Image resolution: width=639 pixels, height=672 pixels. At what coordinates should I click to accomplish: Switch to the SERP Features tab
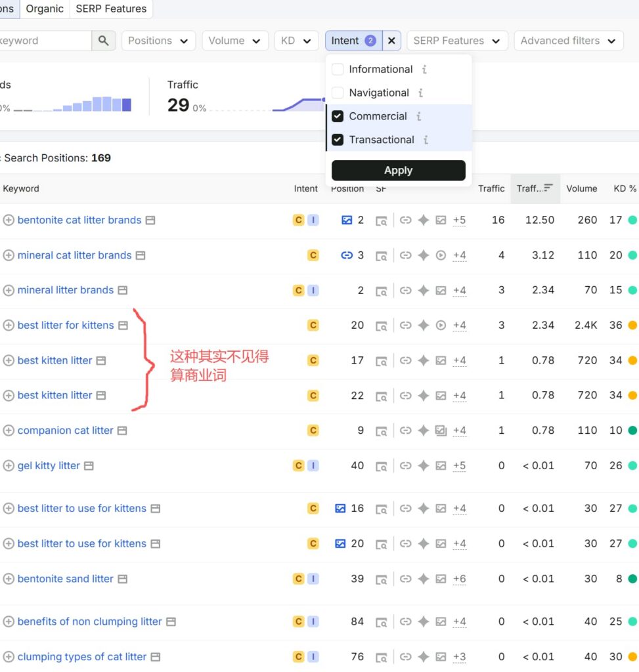tap(111, 9)
